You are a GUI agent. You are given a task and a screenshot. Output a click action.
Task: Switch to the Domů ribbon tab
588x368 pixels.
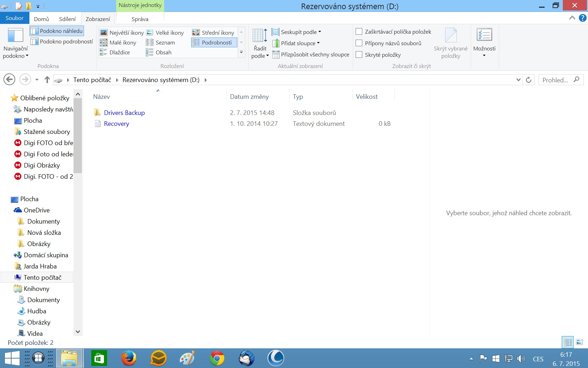[41, 19]
